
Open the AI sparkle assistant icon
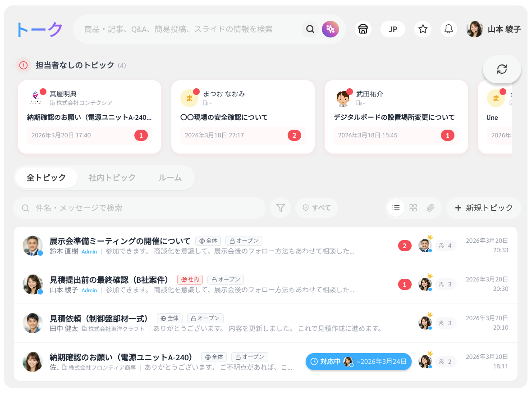(330, 29)
